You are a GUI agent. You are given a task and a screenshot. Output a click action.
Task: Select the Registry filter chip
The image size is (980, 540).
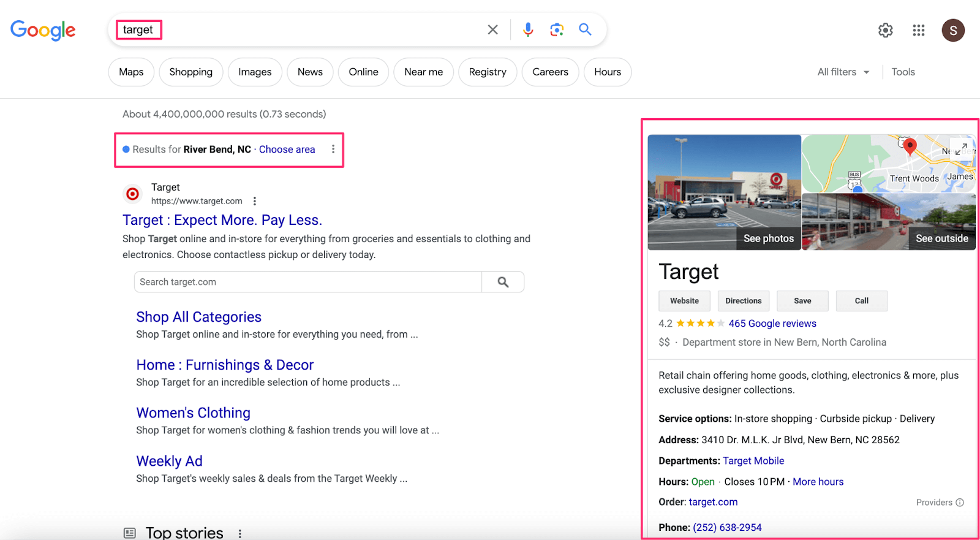(x=488, y=72)
